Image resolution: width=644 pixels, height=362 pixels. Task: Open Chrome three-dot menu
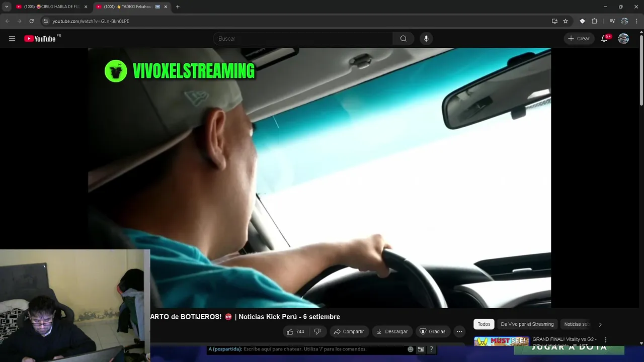point(637,21)
